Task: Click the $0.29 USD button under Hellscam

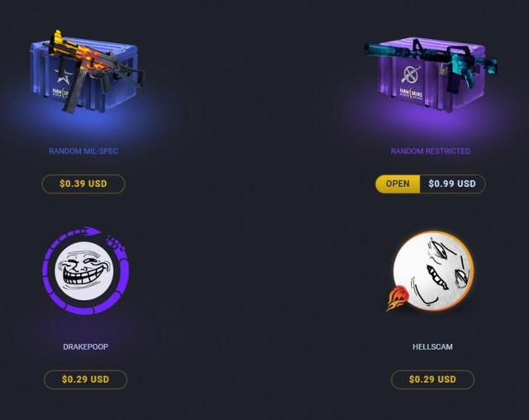Action: pos(432,379)
